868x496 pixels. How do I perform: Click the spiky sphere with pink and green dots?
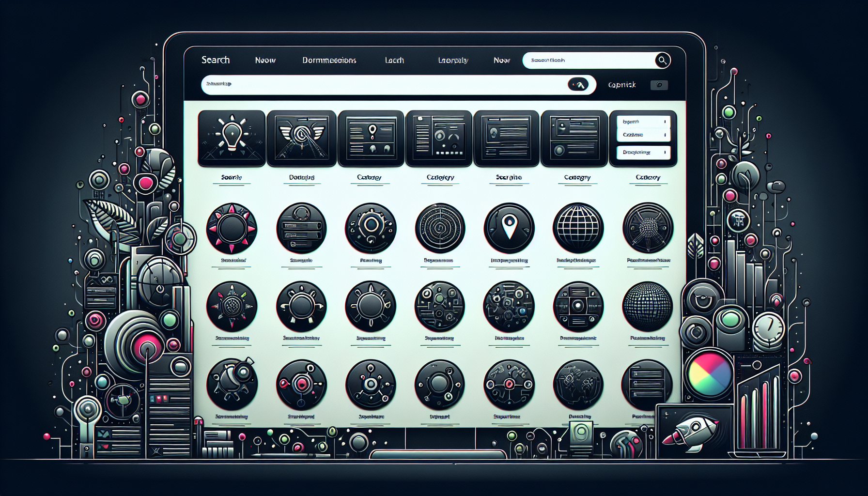point(232,307)
